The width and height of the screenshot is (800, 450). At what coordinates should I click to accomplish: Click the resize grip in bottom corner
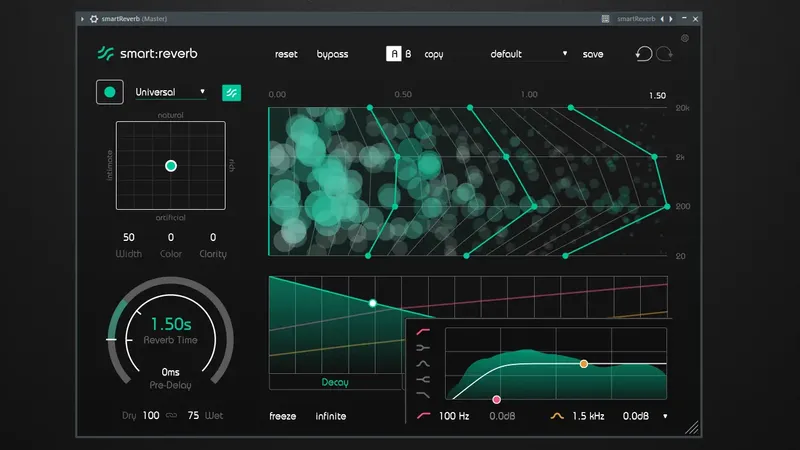click(692, 428)
